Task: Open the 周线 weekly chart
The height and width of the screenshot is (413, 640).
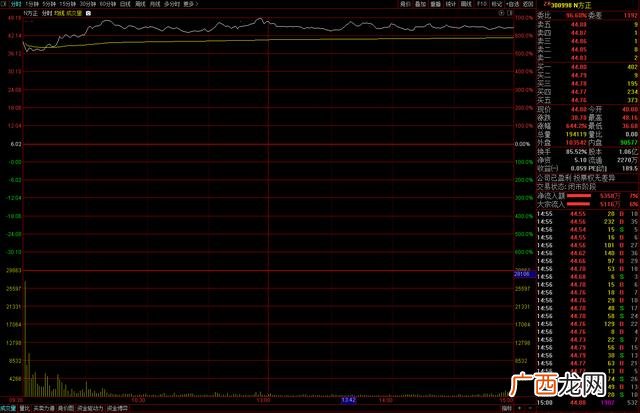Action: [140, 4]
